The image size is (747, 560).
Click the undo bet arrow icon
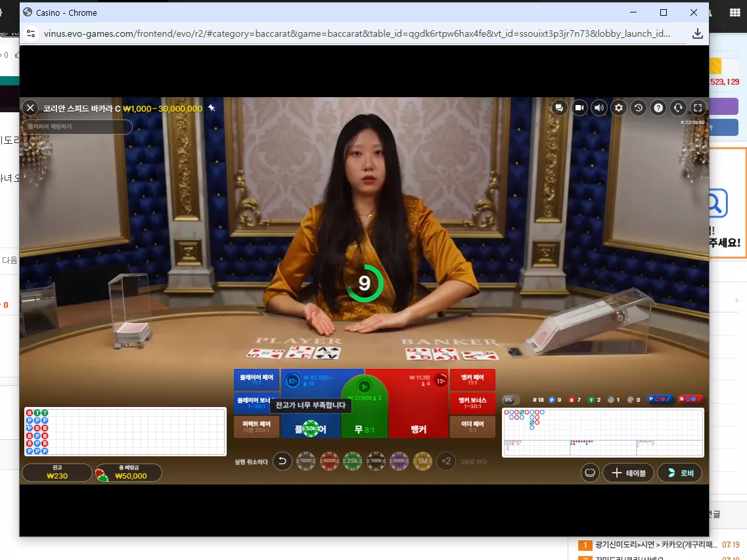pos(282,461)
